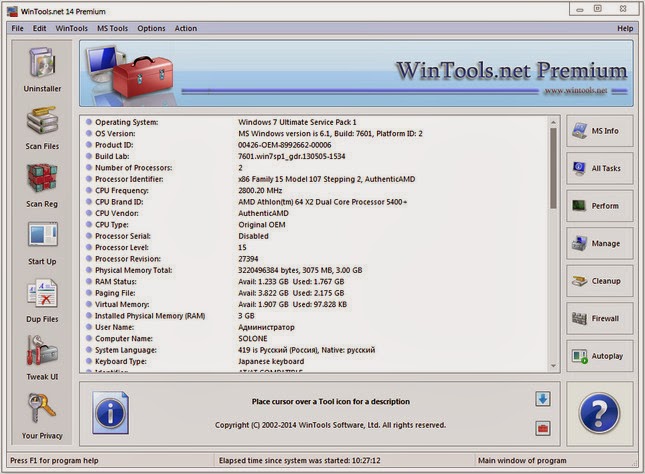Image resolution: width=645 pixels, height=474 pixels.
Task: Open the Manage tools section
Action: click(599, 243)
